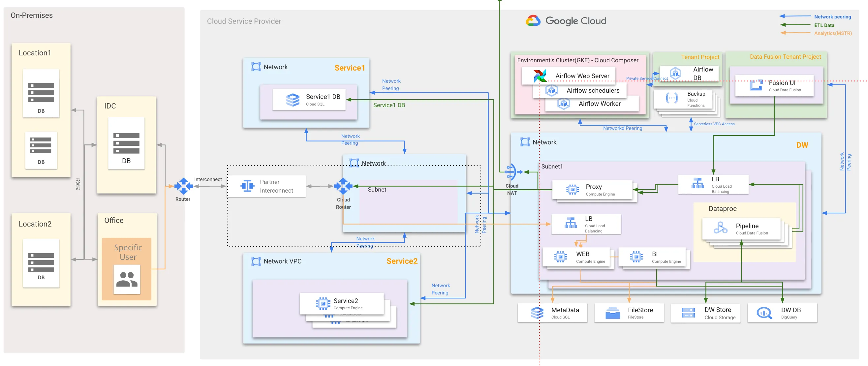The width and height of the screenshot is (868, 366).
Task: Select the Cloud Router icon
Action: tap(343, 186)
